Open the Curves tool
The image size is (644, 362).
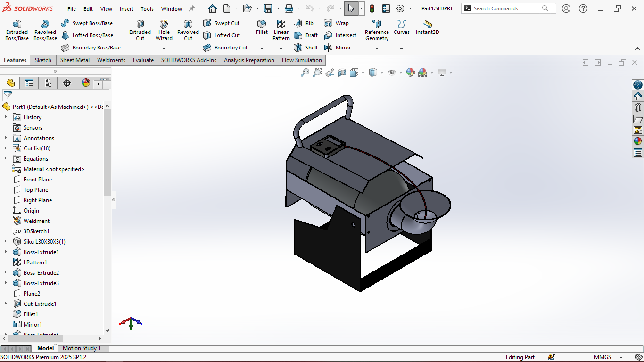click(402, 27)
